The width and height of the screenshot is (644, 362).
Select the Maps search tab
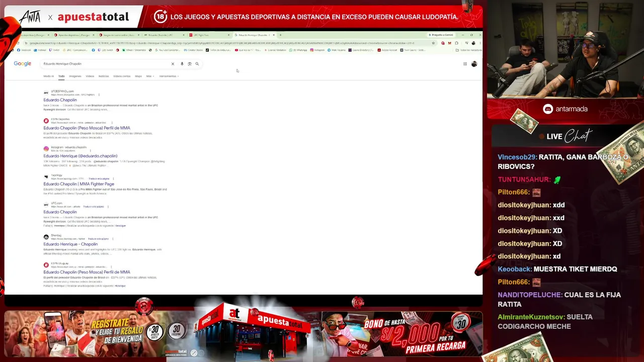pos(138,76)
